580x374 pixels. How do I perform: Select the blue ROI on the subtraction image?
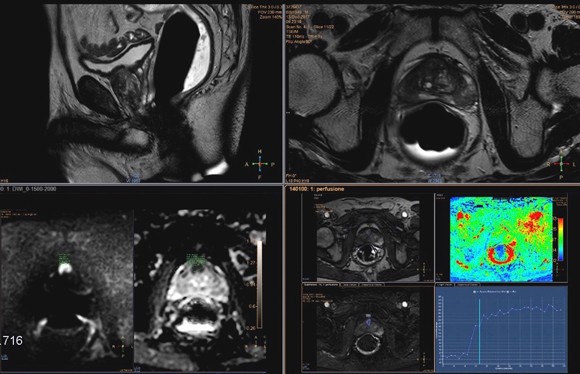[368, 322]
